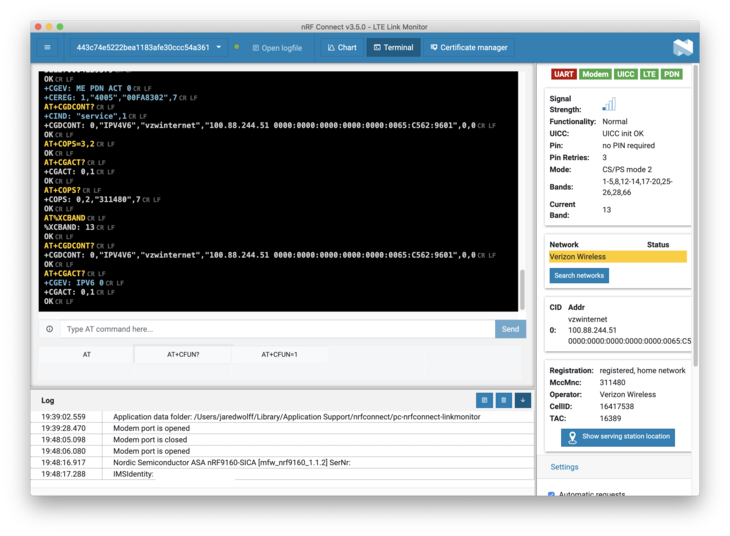This screenshot has height=536, width=730.
Task: Click the AT+CFUN? saved command button
Action: click(183, 354)
